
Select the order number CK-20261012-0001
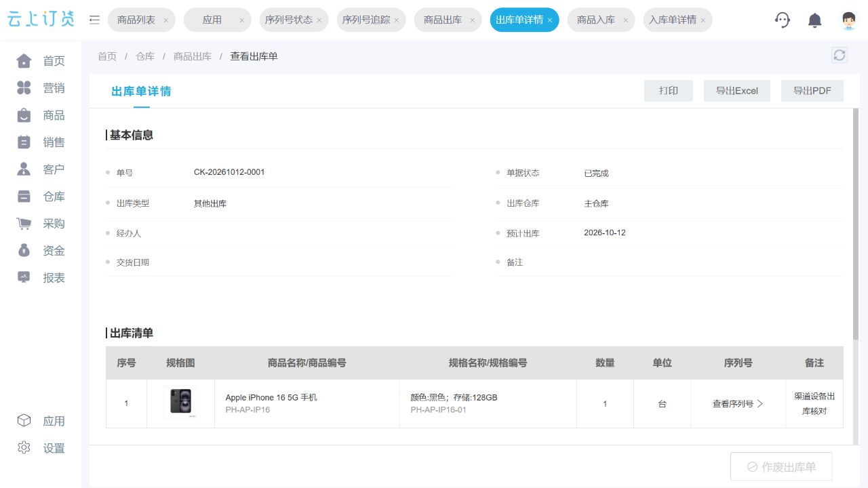pyautogui.click(x=229, y=172)
